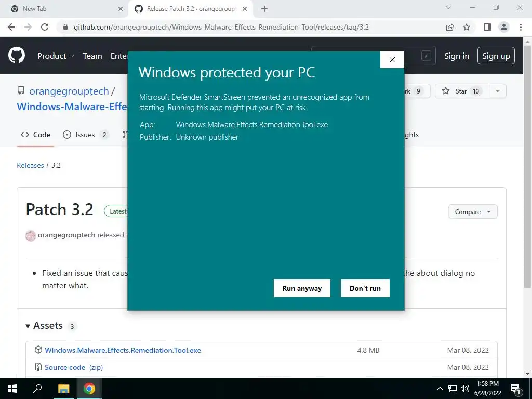Click the Star button on the repository
532x399 pixels.
pos(462,91)
